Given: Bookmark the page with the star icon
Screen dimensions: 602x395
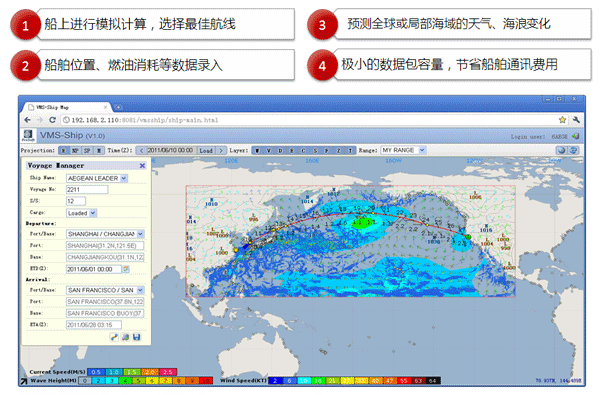Looking at the screenshot, I should point(562,120).
